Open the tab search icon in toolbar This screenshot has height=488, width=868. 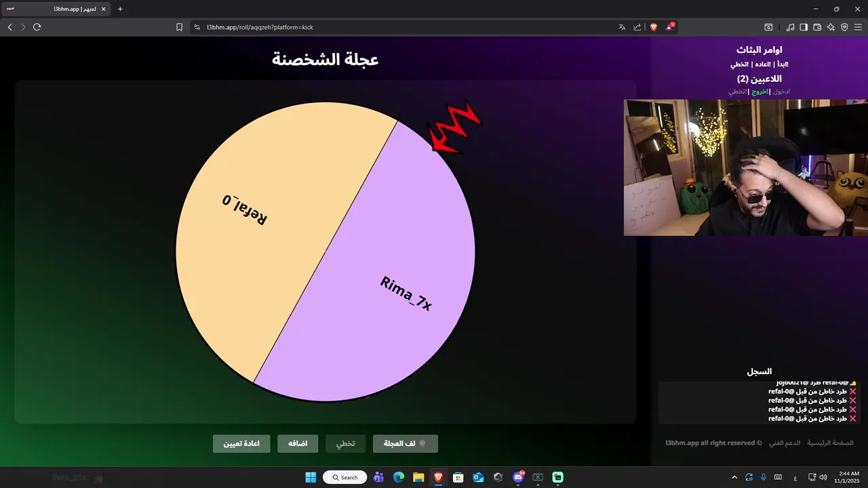point(768,27)
